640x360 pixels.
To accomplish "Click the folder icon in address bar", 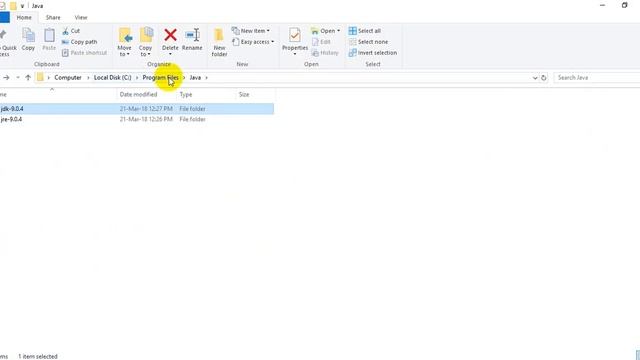I will coord(40,77).
